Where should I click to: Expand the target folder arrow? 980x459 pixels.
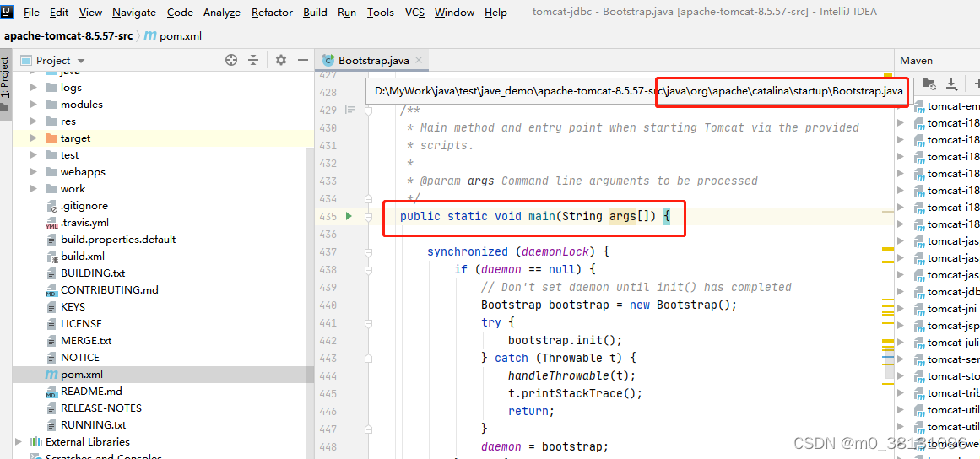(34, 138)
